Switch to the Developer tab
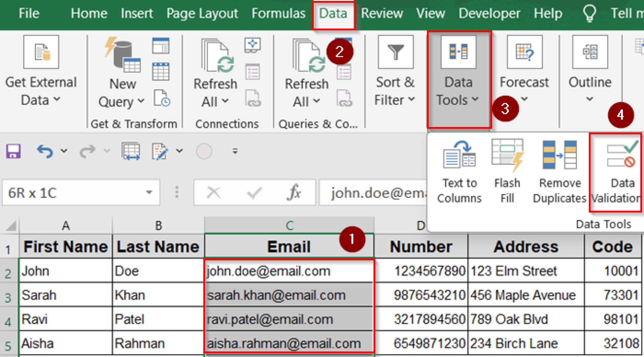644x357 pixels. [489, 13]
